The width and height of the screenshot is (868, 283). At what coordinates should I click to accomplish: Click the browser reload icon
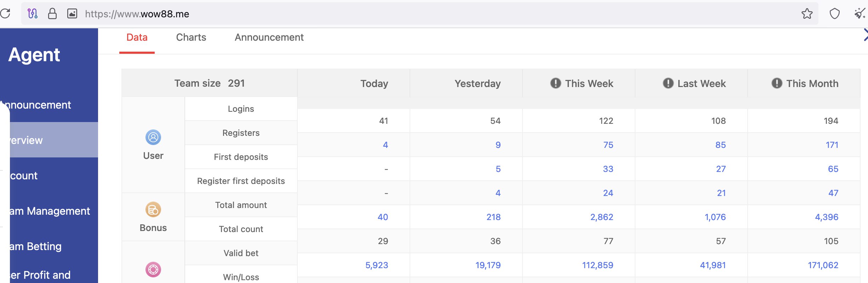(x=5, y=14)
